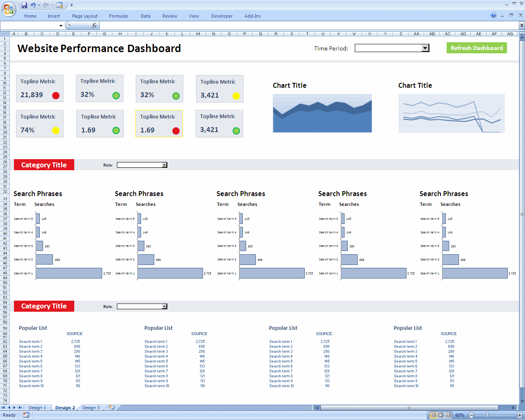Open the Formulas ribbon tab

[119, 16]
